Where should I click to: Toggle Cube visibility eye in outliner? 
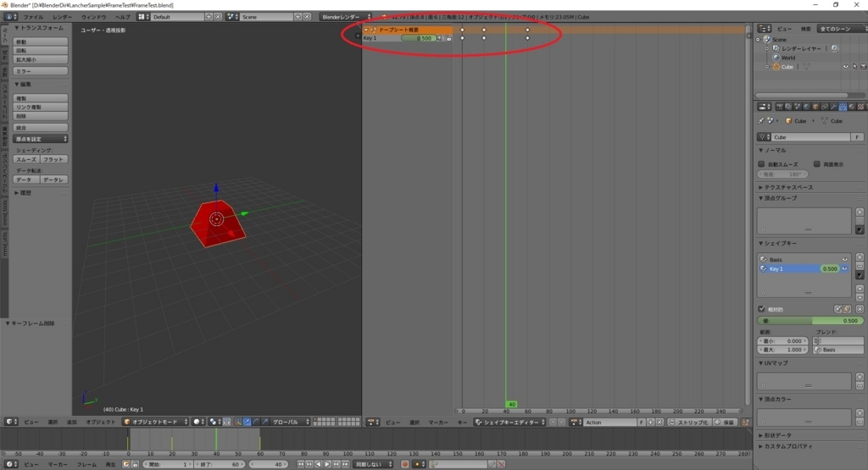point(845,66)
